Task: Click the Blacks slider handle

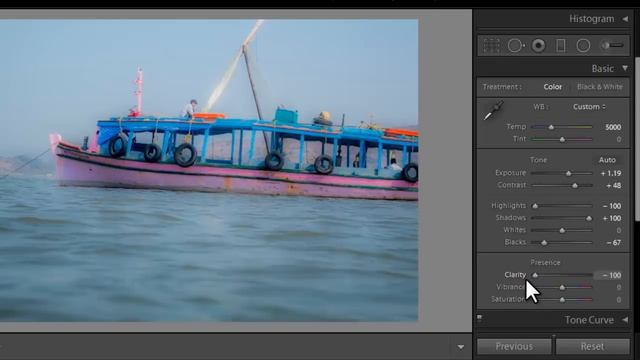Action: 544,243
